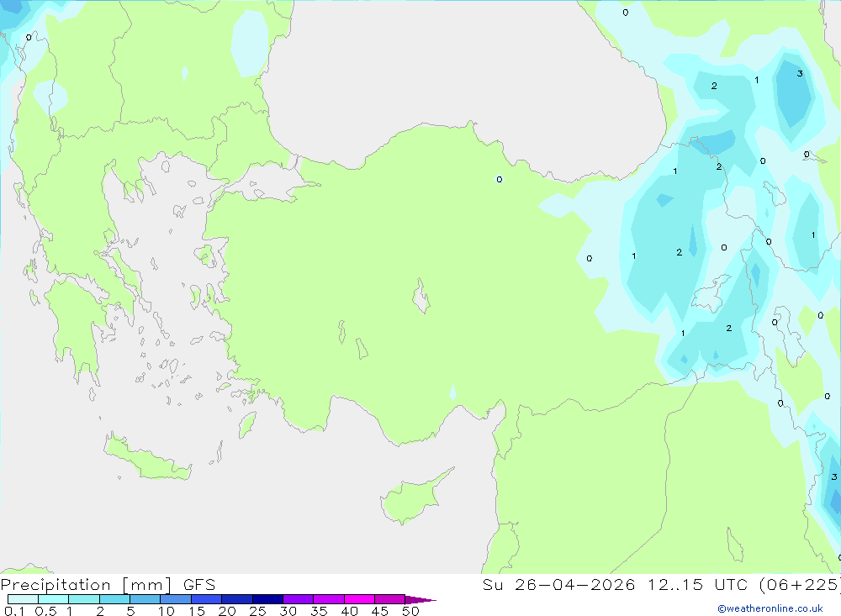Screen dimensions: 841x616
Task: Click the forecast offset '(06+225)' text
Action: pos(799,584)
